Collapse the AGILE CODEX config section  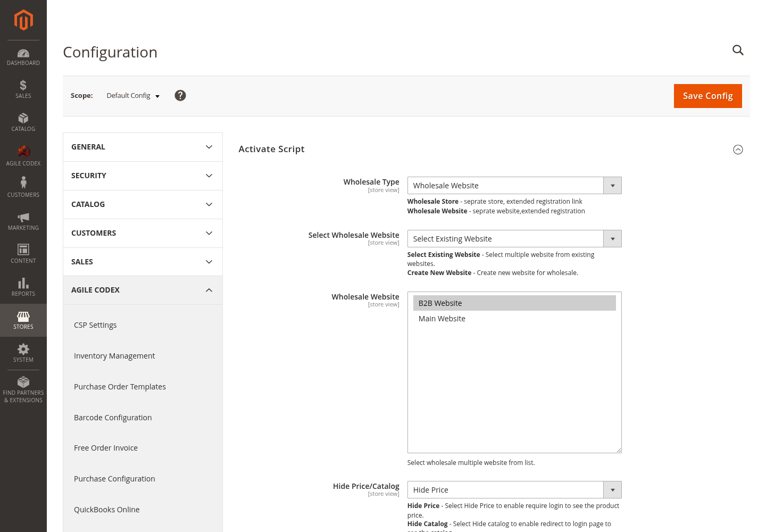point(143,290)
